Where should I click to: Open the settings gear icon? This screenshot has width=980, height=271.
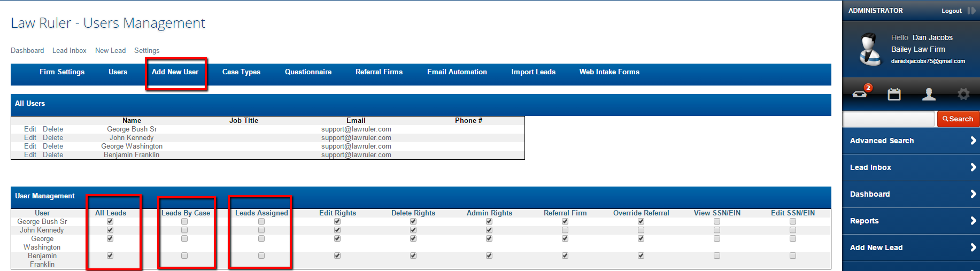[x=963, y=95]
